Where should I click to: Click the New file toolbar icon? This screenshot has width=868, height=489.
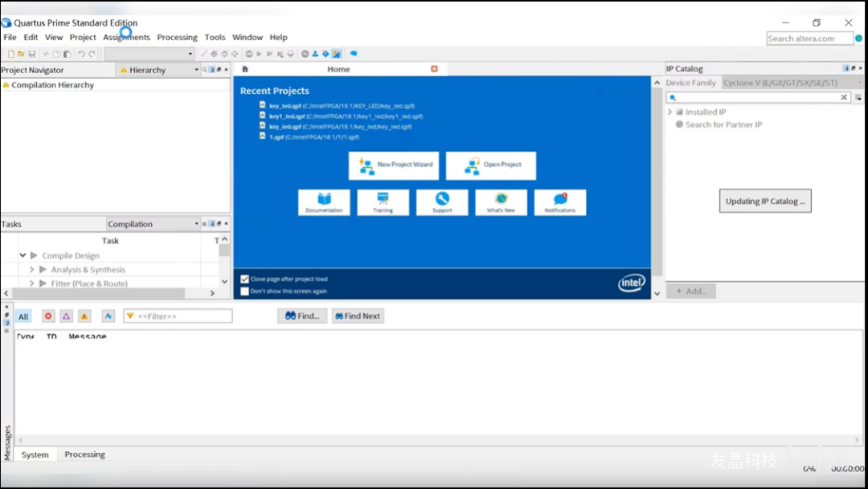[x=10, y=54]
